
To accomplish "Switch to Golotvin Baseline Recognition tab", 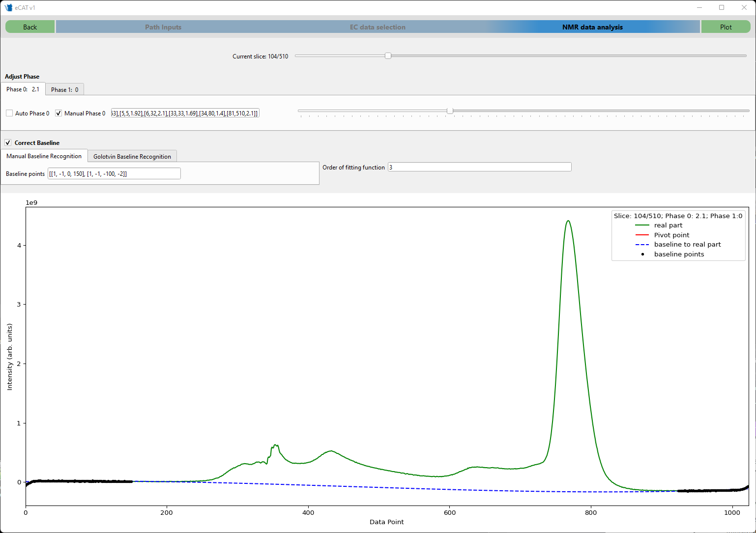I will point(132,157).
